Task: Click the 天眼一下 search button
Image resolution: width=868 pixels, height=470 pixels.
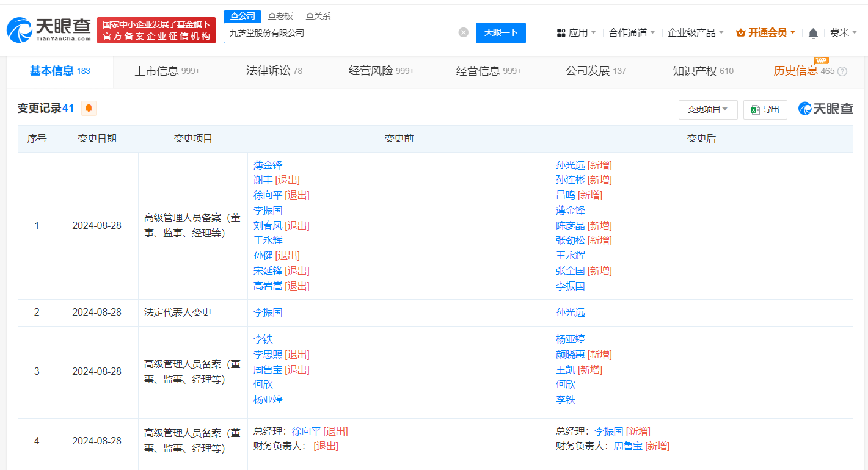Action: point(501,33)
